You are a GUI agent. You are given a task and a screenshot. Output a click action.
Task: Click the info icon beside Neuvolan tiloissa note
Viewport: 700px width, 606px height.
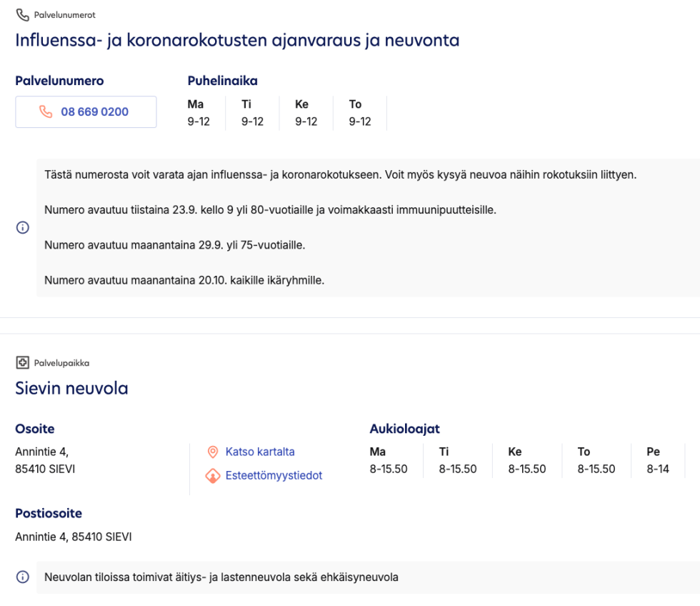(23, 577)
